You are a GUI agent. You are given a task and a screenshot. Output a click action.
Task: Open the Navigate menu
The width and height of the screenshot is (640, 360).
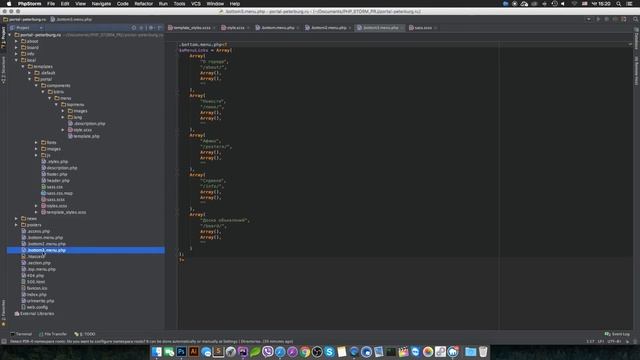point(101,4)
